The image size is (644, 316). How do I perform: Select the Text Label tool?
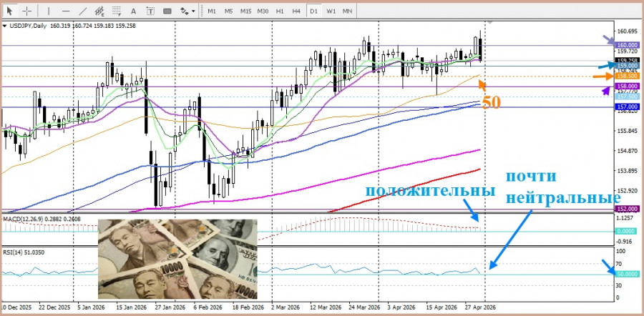(x=150, y=11)
